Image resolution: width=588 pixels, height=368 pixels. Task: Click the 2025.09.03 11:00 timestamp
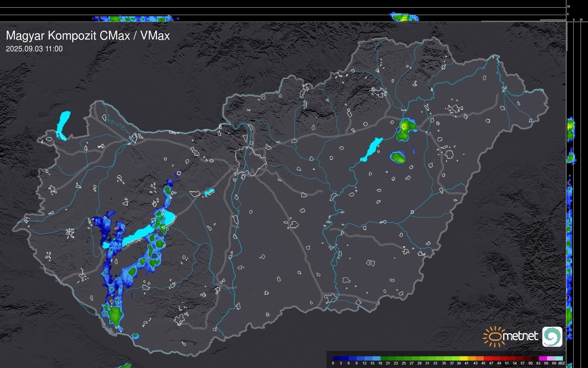pyautogui.click(x=34, y=49)
